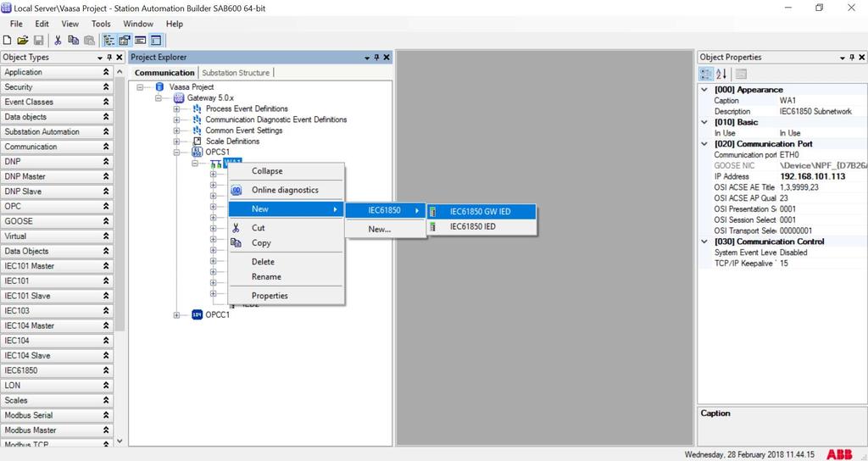Choose IEC61850 IED from submenu
868x461 pixels.
481,226
